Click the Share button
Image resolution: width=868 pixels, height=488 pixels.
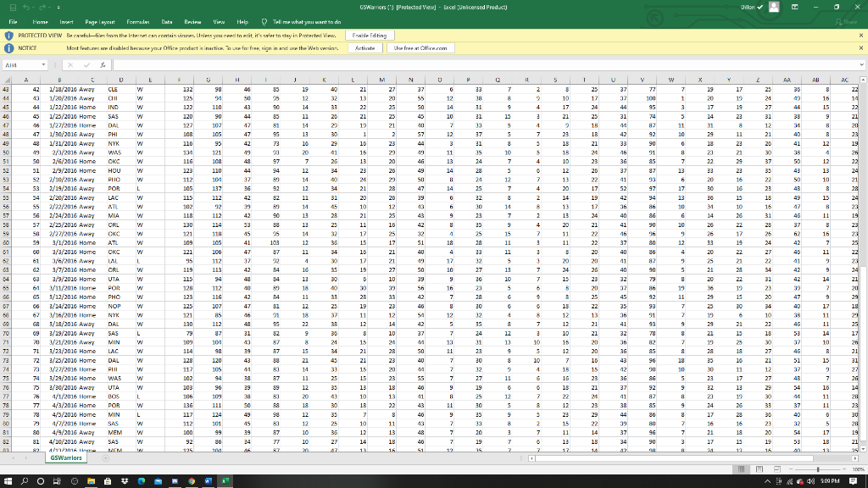(x=846, y=22)
